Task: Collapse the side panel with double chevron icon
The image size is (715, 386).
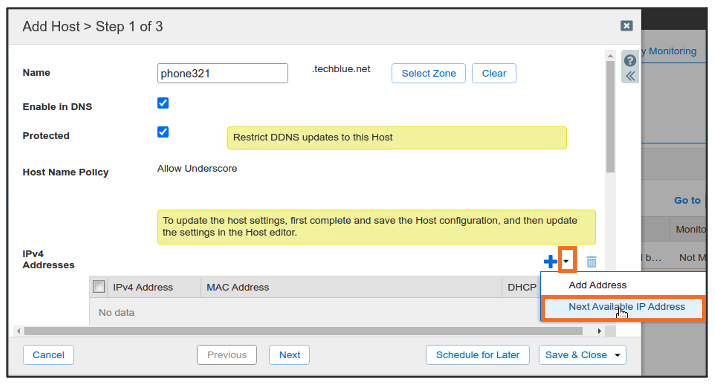Action: coord(630,76)
